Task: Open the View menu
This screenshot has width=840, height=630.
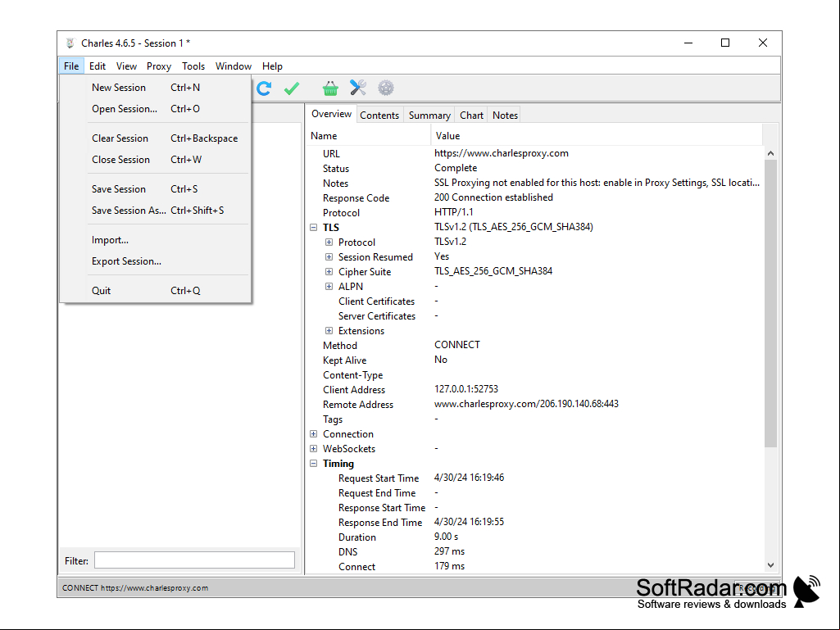Action: [x=126, y=66]
